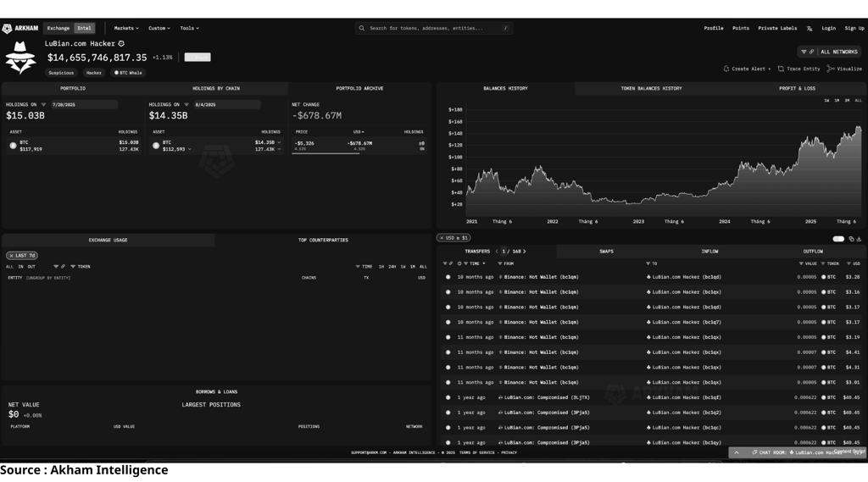868x482 pixels.
Task: Open the Swaps tab
Action: click(x=606, y=252)
